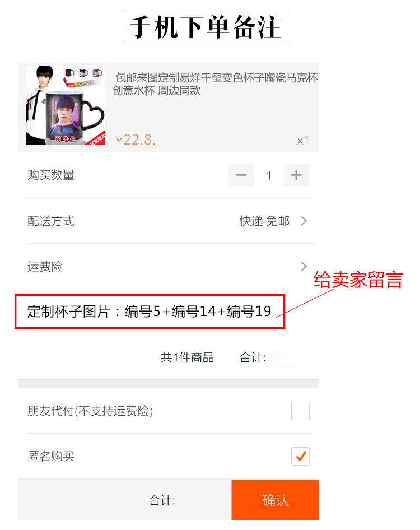Image resolution: width=420 pixels, height=530 pixels.
Task: Select the 运费险 row label
Action: tap(45, 266)
